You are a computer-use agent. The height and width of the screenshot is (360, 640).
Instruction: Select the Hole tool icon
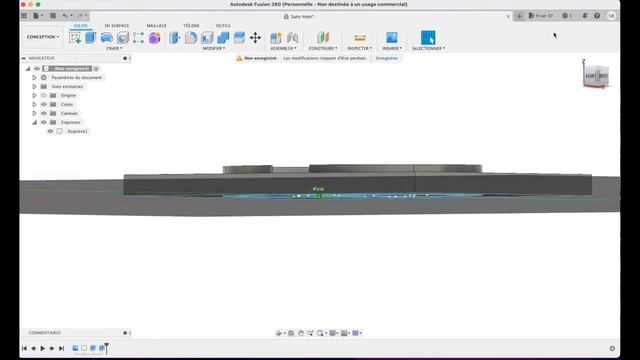[x=122, y=38]
